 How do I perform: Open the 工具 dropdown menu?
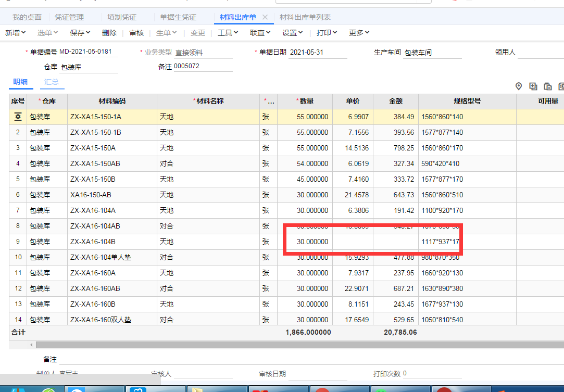tap(228, 33)
